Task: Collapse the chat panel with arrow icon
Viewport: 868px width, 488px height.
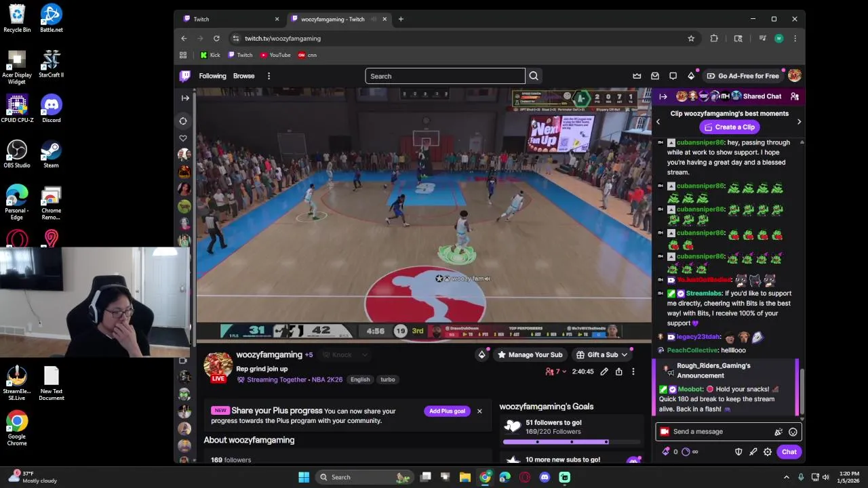Action: click(x=663, y=96)
